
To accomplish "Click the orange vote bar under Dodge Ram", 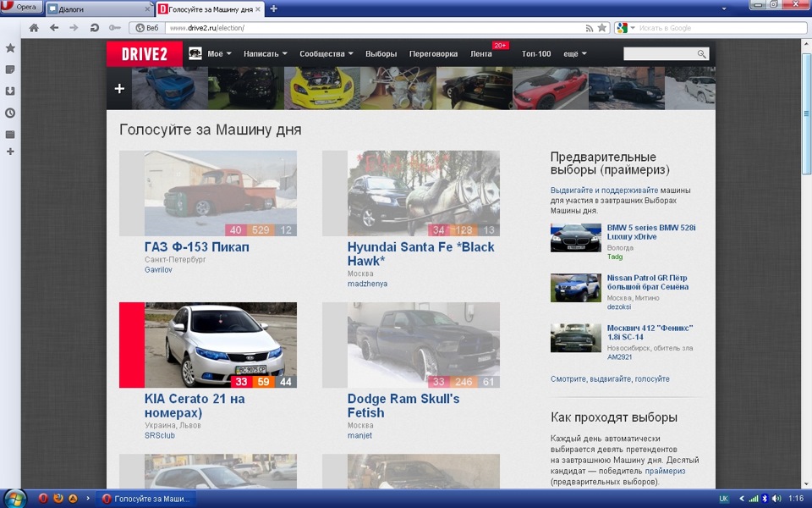I will point(463,381).
